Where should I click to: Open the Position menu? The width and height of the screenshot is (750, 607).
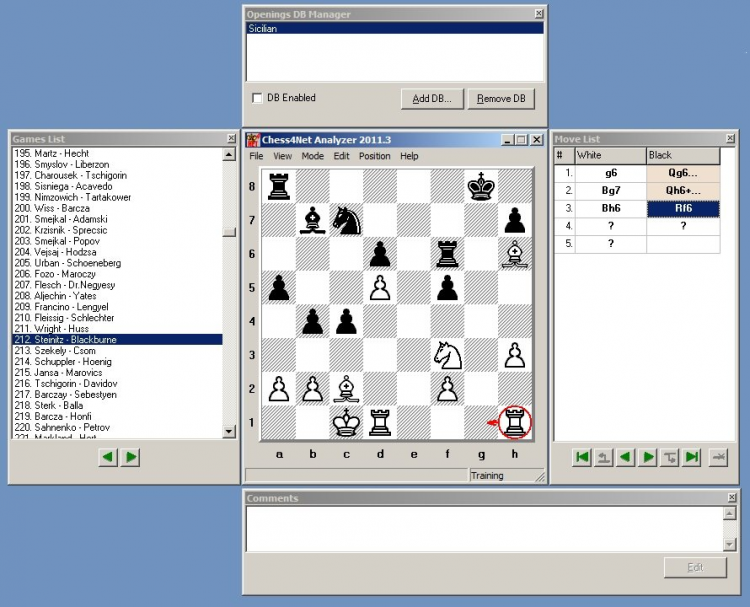pyautogui.click(x=375, y=156)
